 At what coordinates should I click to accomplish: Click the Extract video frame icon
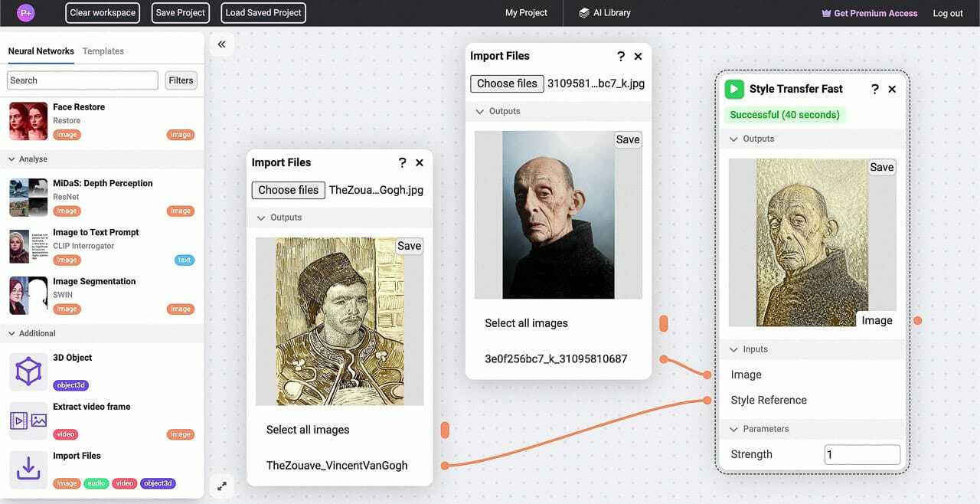(28, 421)
